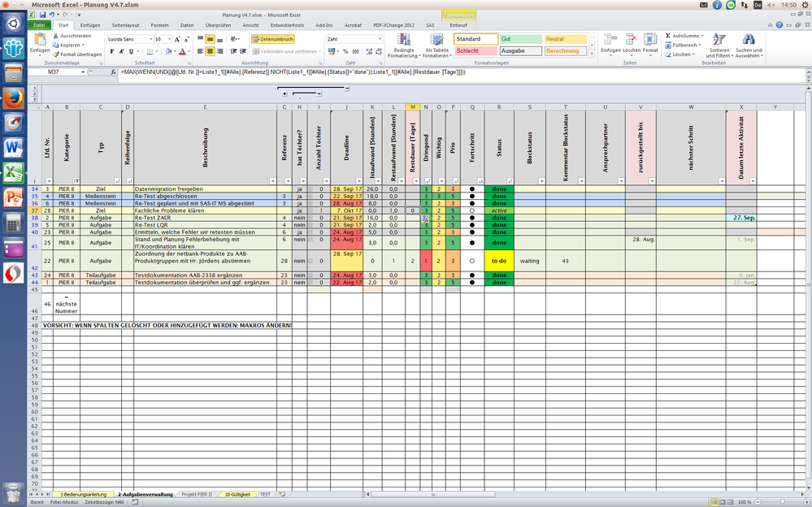Viewport: 812px width, 507px height.
Task: Click the Einfügen paste clipboard icon
Action: (39, 39)
